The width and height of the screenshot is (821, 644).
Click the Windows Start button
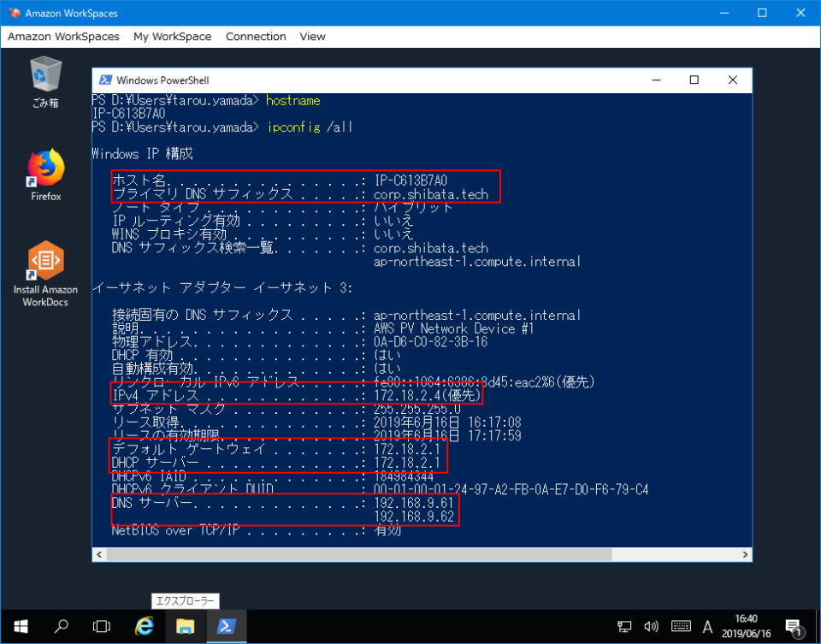click(x=19, y=627)
